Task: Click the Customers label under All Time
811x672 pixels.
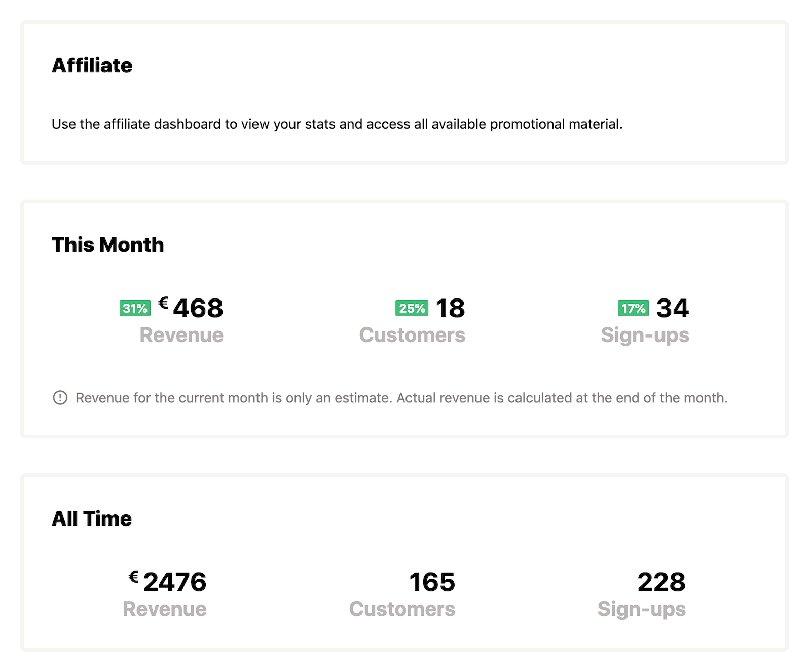Action: point(402,609)
